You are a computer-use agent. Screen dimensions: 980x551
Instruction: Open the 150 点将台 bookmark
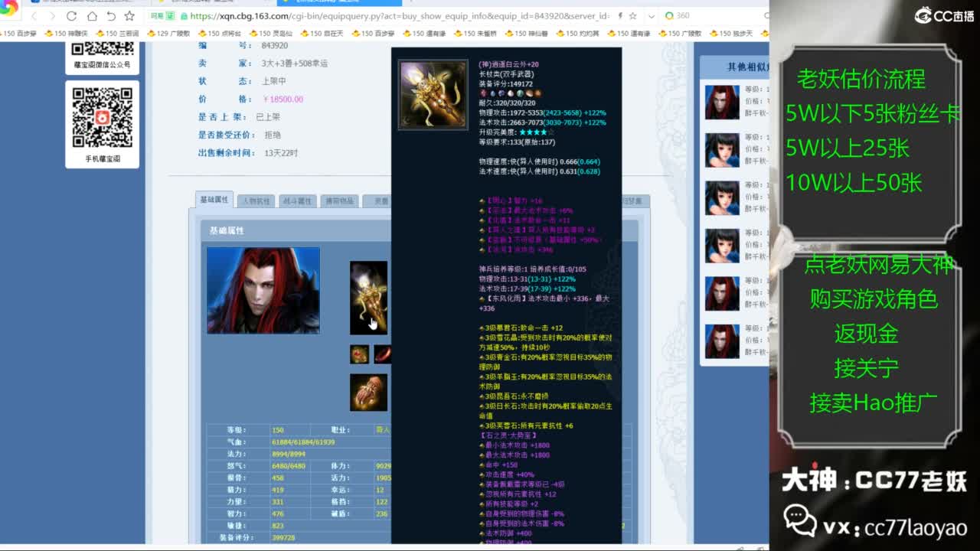click(x=220, y=34)
